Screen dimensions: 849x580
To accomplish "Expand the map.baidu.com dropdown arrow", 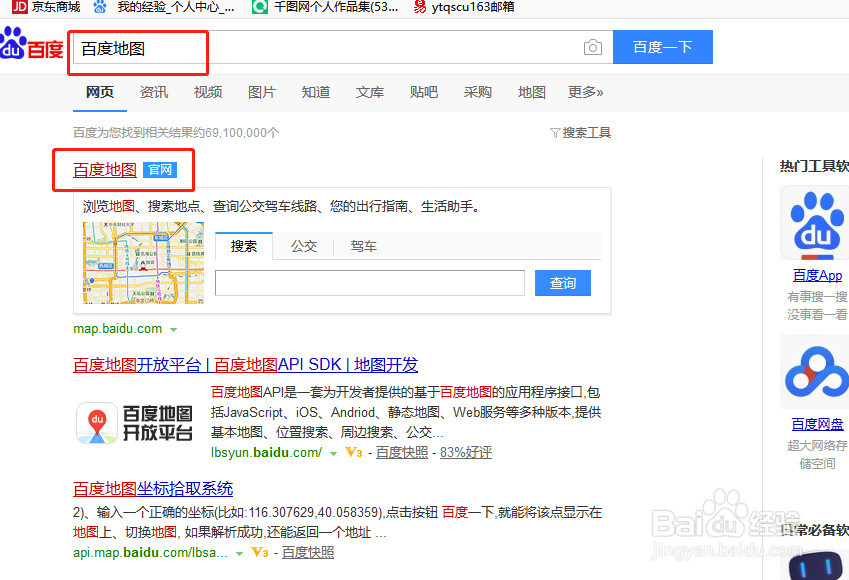I will click(x=173, y=329).
